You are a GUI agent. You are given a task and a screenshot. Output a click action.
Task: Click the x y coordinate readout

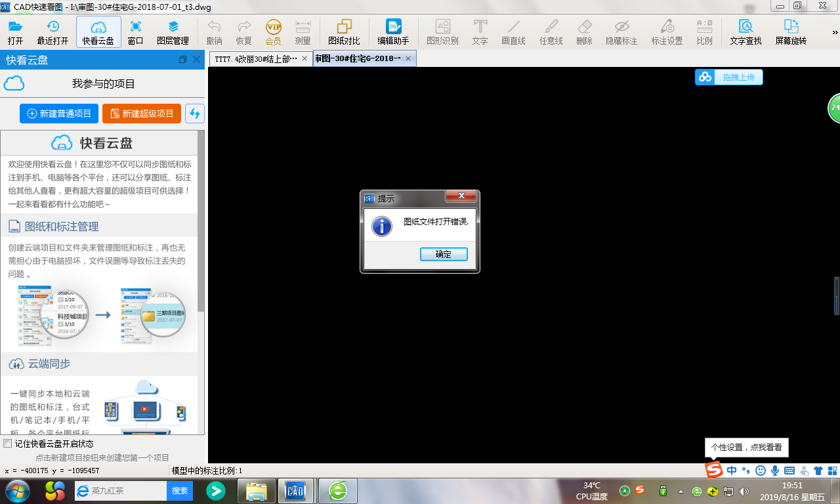52,471
